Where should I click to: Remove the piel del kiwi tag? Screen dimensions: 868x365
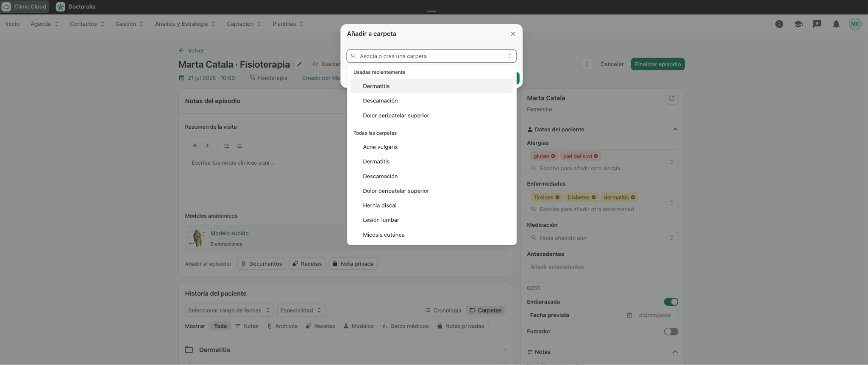pos(596,156)
